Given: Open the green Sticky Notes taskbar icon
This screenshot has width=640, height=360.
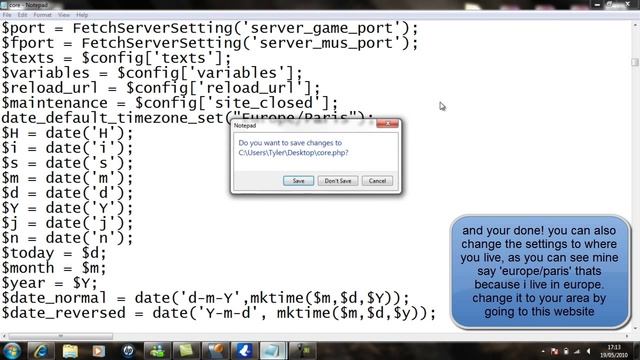Looking at the screenshot, I should click(x=186, y=351).
